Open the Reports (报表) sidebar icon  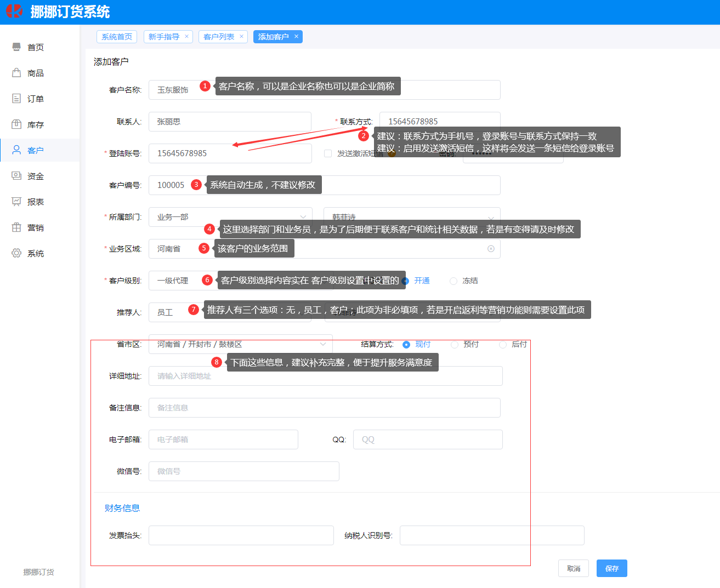point(16,202)
